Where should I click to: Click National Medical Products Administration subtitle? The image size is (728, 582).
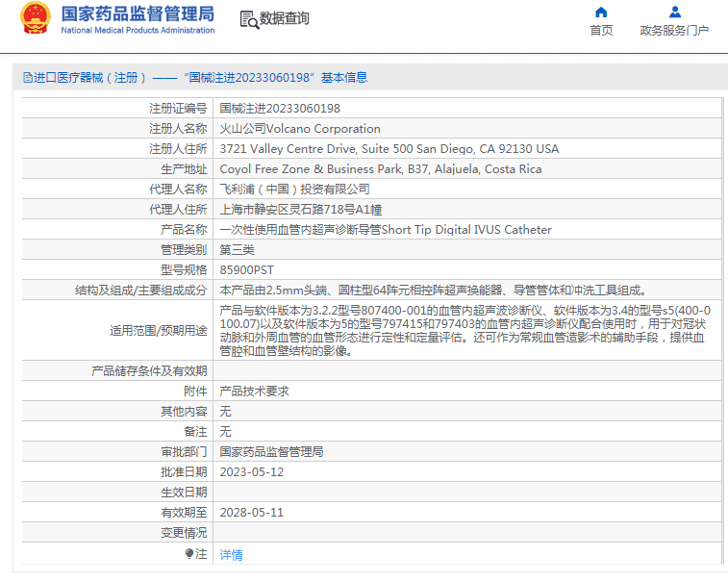(x=138, y=30)
